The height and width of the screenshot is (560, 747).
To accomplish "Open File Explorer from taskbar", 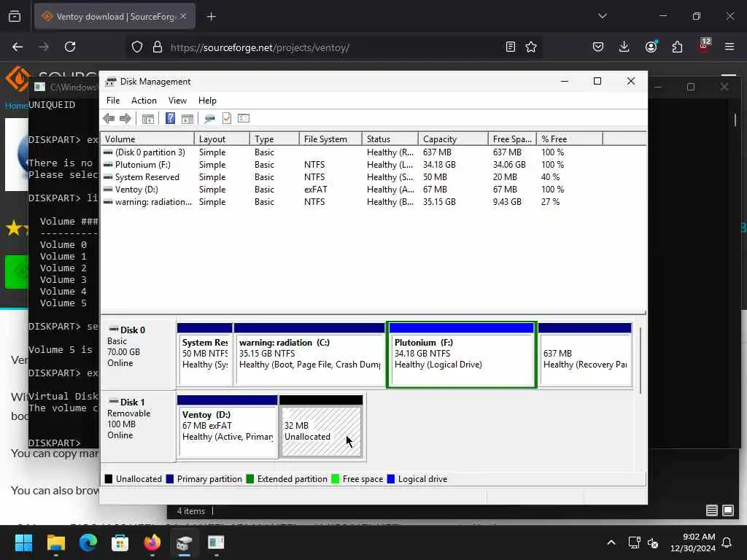I will pos(55,542).
